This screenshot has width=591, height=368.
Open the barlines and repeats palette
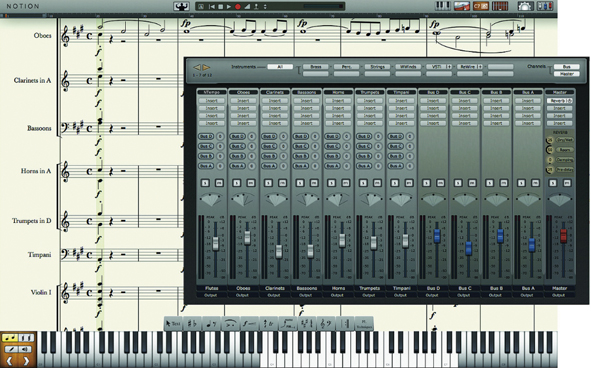[345, 324]
